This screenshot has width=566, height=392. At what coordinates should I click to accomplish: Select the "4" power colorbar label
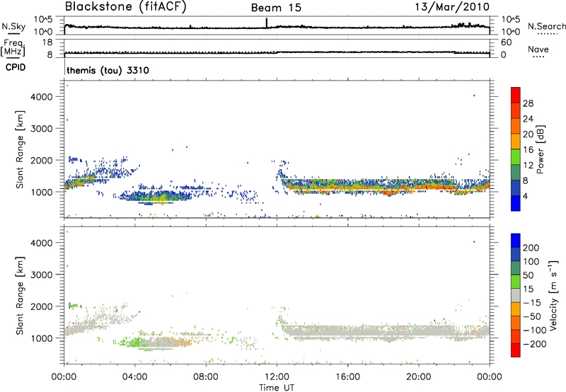point(525,197)
